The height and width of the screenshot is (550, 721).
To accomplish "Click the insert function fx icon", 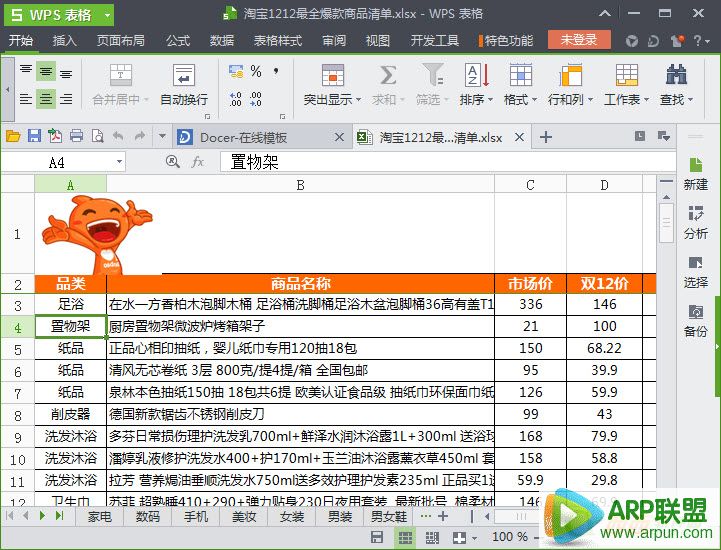I will [198, 161].
